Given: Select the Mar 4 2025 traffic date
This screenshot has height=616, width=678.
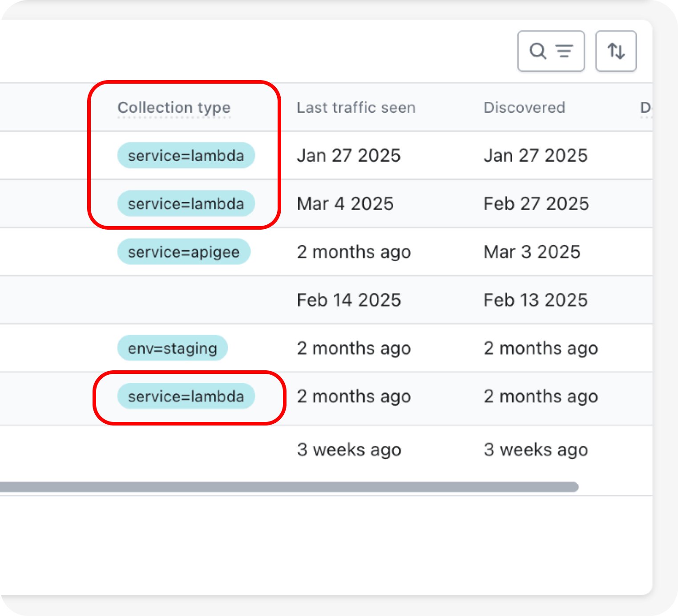Looking at the screenshot, I should pyautogui.click(x=345, y=204).
